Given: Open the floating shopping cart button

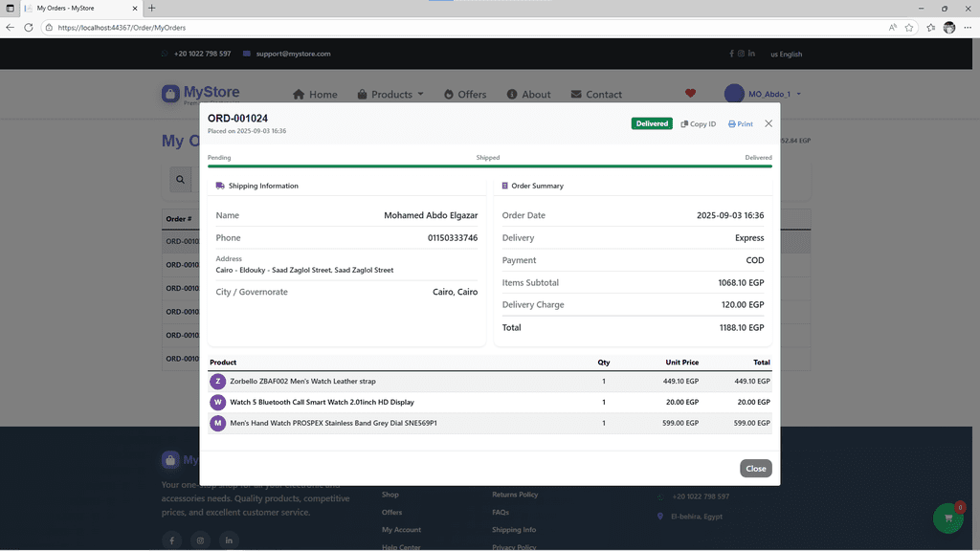Looking at the screenshot, I should point(947,518).
